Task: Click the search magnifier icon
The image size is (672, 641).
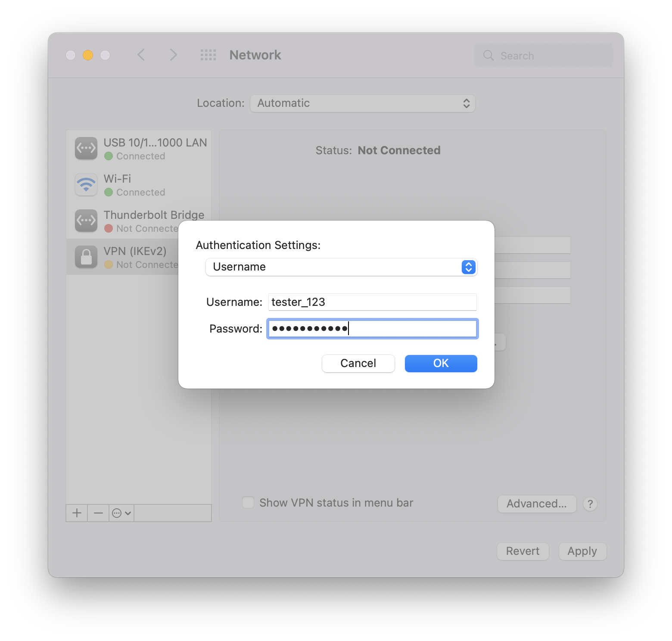Action: (488, 55)
